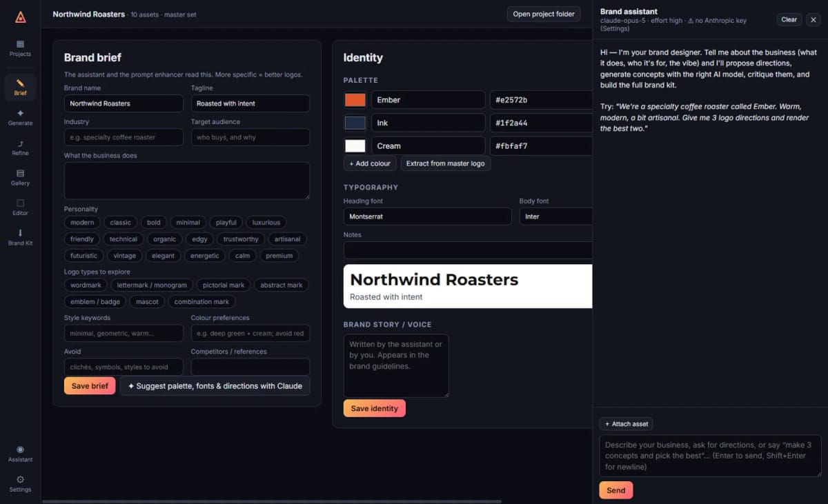Toggle the Assistant panel from sidebar

click(x=20, y=454)
